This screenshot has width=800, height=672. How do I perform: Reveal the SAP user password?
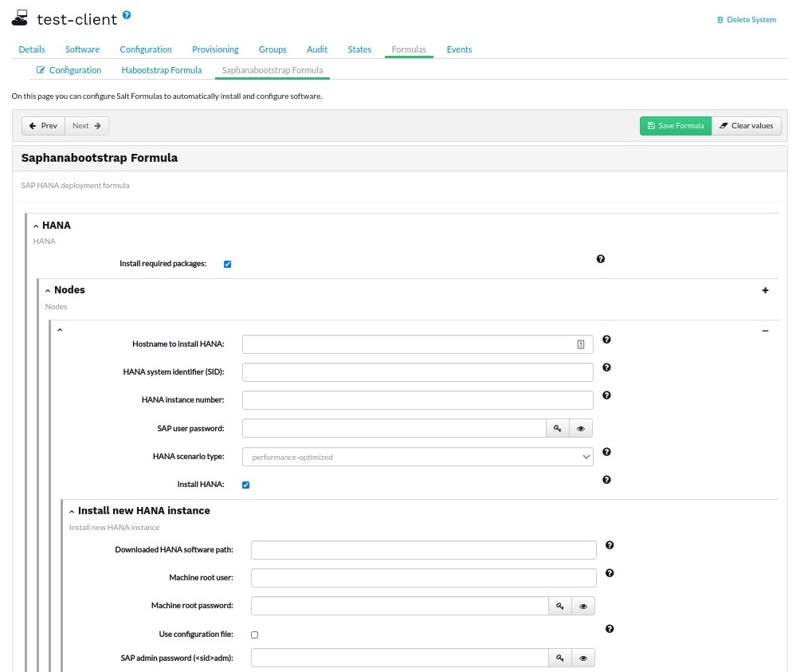(581, 428)
